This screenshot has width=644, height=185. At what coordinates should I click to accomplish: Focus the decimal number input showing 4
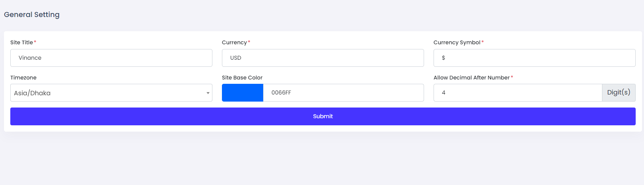click(518, 92)
